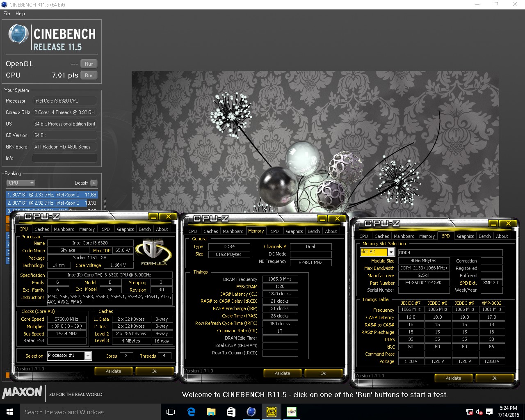525x420 pixels.
Task: Click Validate in the left CPU-Z window
Action: (113, 371)
